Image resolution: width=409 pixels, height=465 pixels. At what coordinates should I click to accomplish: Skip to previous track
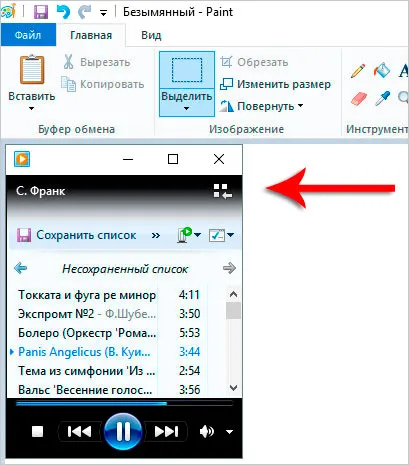(x=80, y=432)
